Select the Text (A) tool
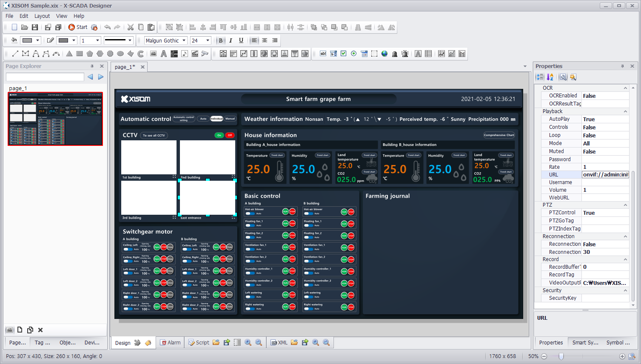Screen dimensions: 641x364 [x=164, y=54]
